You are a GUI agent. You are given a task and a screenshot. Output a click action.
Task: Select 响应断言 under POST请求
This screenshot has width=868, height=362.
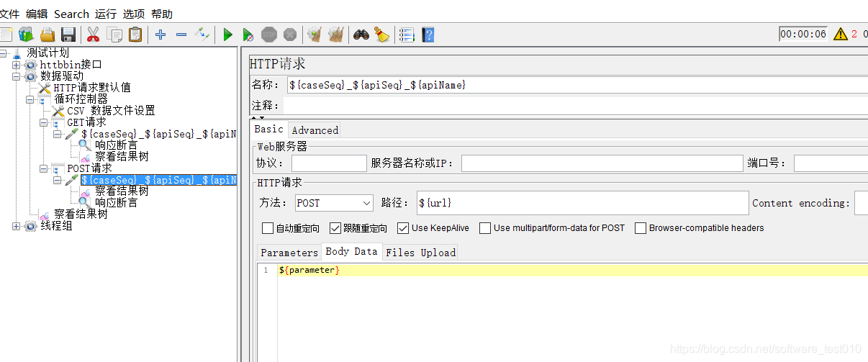point(116,203)
